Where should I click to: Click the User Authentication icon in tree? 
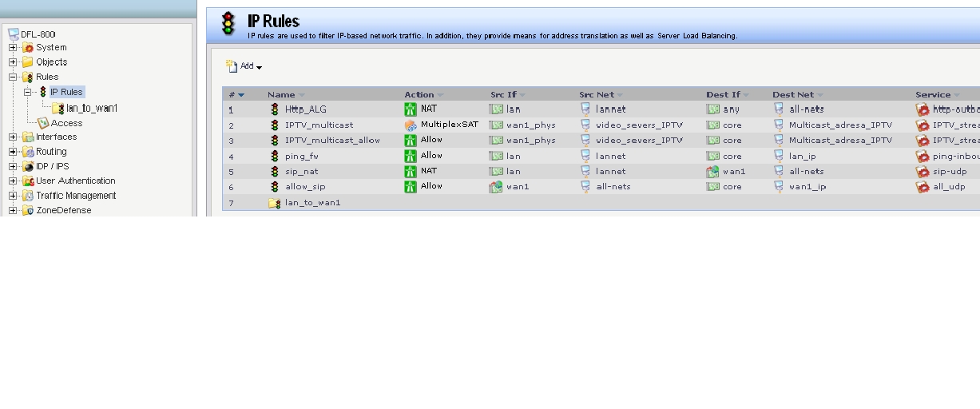[28, 181]
